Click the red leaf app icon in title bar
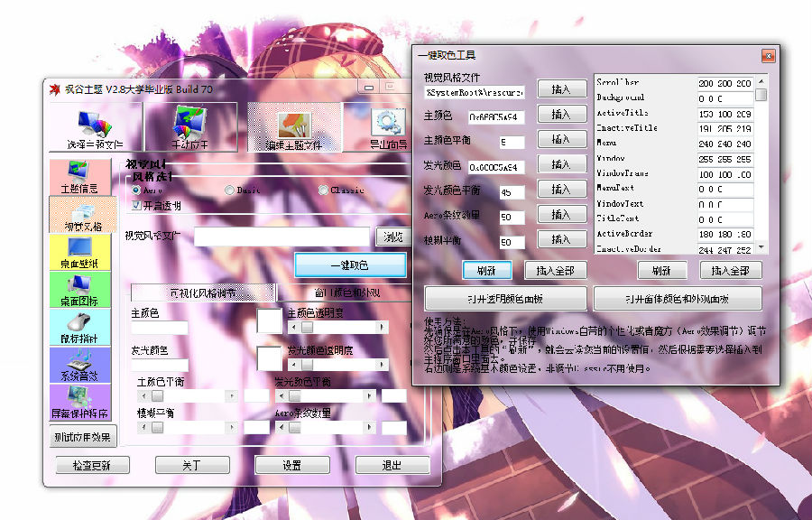Screen dimensions: 812x520 point(54,89)
